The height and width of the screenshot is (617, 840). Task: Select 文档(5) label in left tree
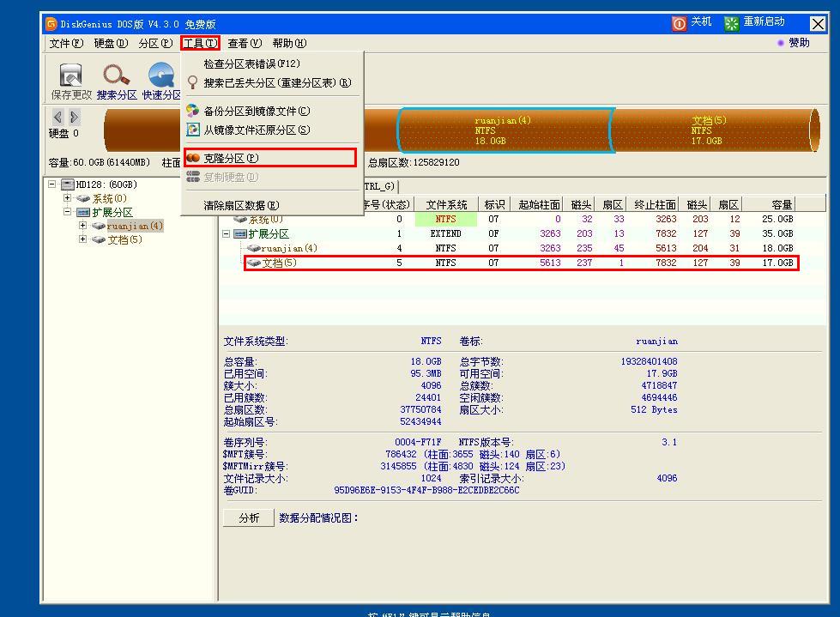point(124,240)
